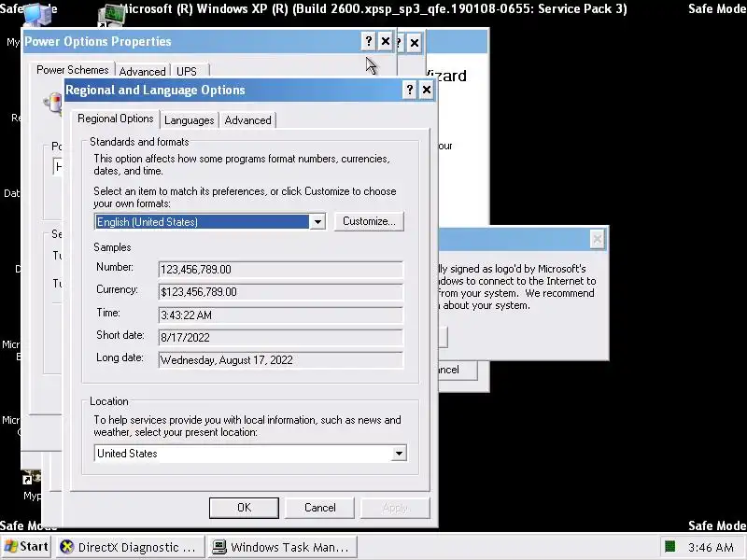Open the Start menu
Screen dimensions: 747x560
click(26, 547)
